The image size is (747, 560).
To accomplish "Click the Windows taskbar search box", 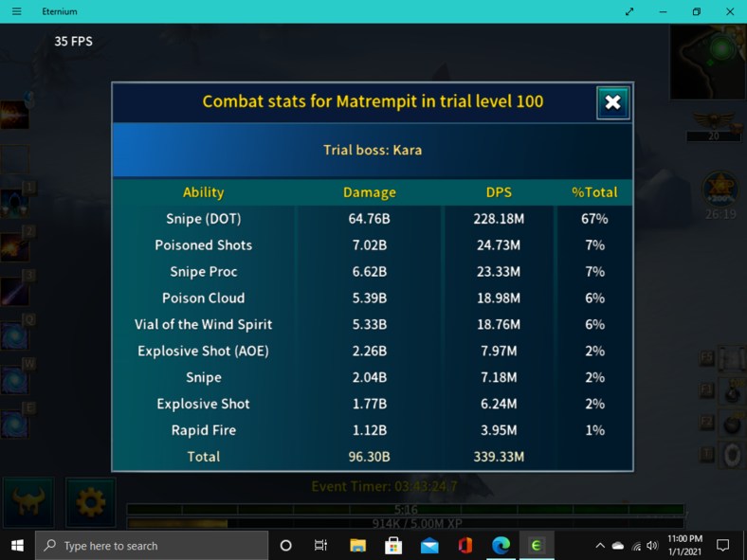I will [x=152, y=546].
